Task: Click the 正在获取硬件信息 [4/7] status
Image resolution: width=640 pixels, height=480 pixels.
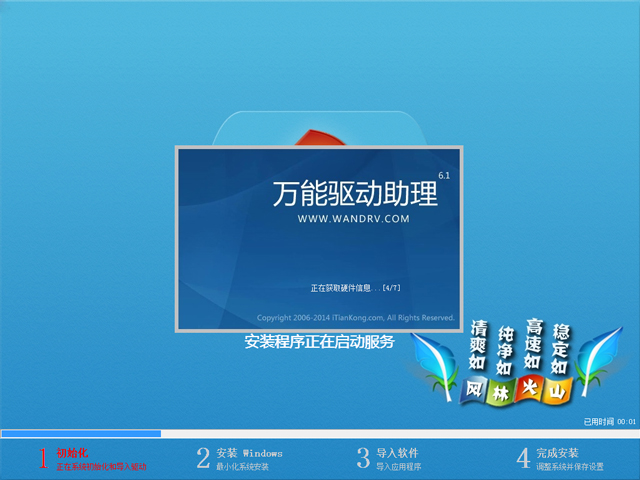Action: [355, 288]
